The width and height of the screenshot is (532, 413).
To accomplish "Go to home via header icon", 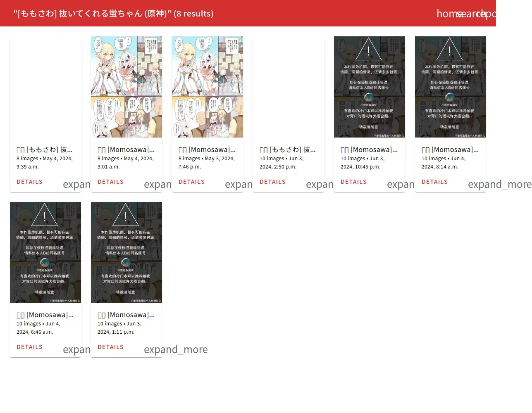I will pyautogui.click(x=446, y=14).
